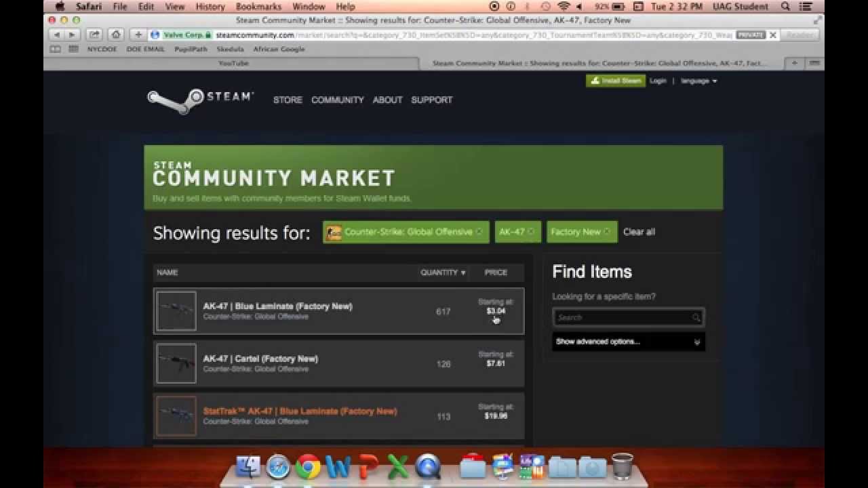
Task: Open the PupilPath bookmark
Action: pyautogui.click(x=191, y=49)
